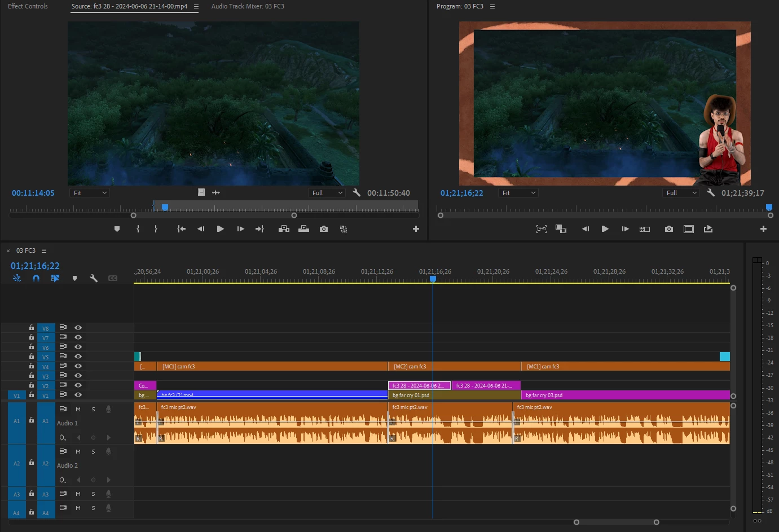Open Source monitor button editor plus
The height and width of the screenshot is (532, 779).
coord(416,229)
